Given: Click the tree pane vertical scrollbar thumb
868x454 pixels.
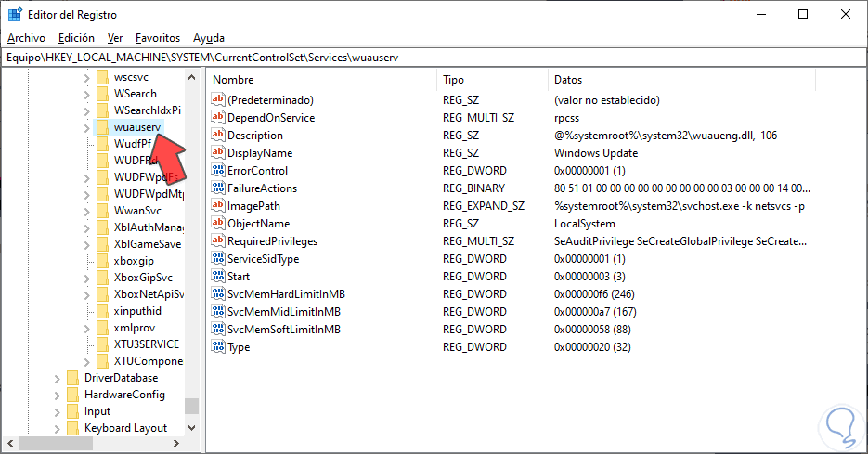Looking at the screenshot, I should point(191,406).
